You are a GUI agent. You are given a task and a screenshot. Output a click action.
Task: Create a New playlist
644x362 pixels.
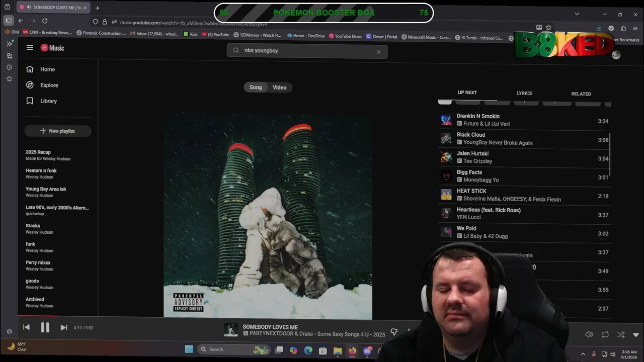click(58, 131)
